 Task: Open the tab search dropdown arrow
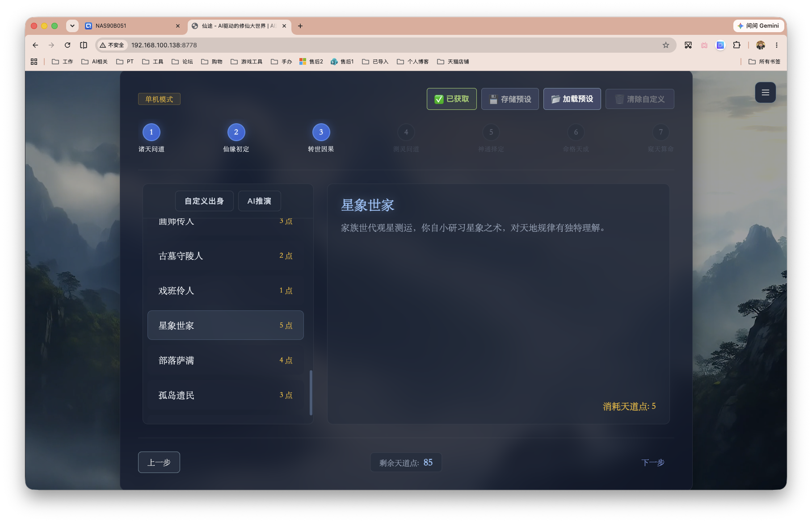tap(72, 26)
